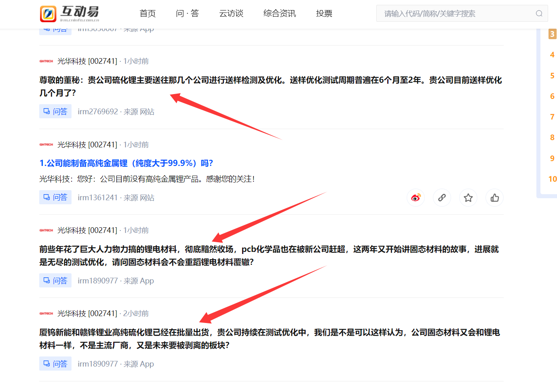Screen dimensions: 557x392
Task: Select 光华科技 [002741] above 锂电材料覆辙 question
Action: click(x=87, y=230)
